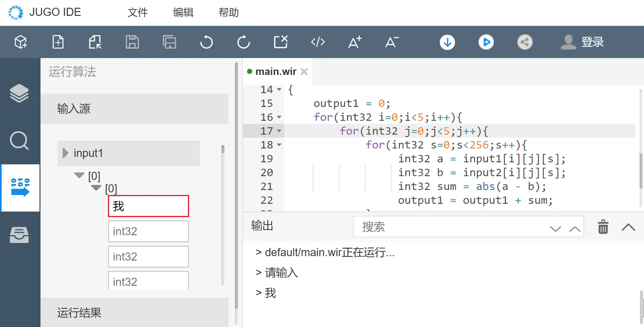The width and height of the screenshot is (644, 327).
Task: Create a new file with the plus icon
Action: click(58, 42)
